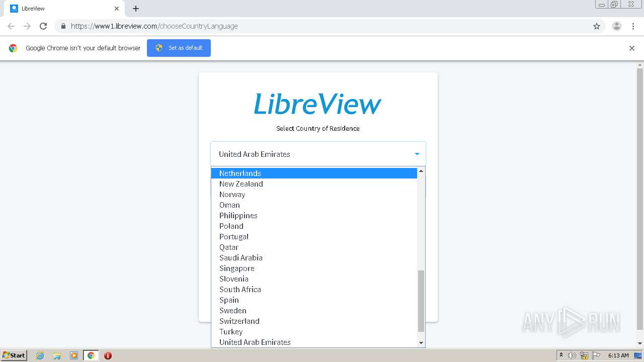The image size is (644, 362).
Task: Open a new tab with the plus button
Action: click(136, 9)
